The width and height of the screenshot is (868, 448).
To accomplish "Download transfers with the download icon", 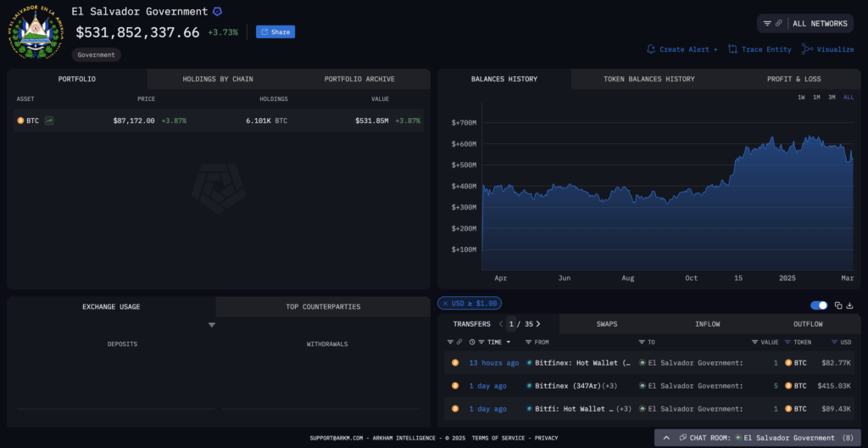I will click(x=849, y=305).
